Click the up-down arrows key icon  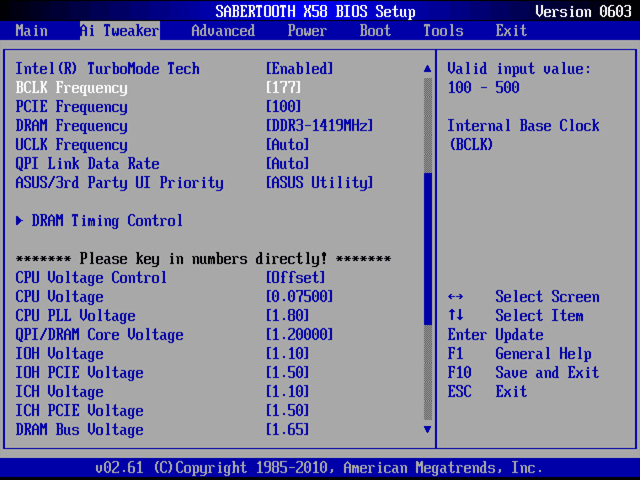[x=455, y=315]
